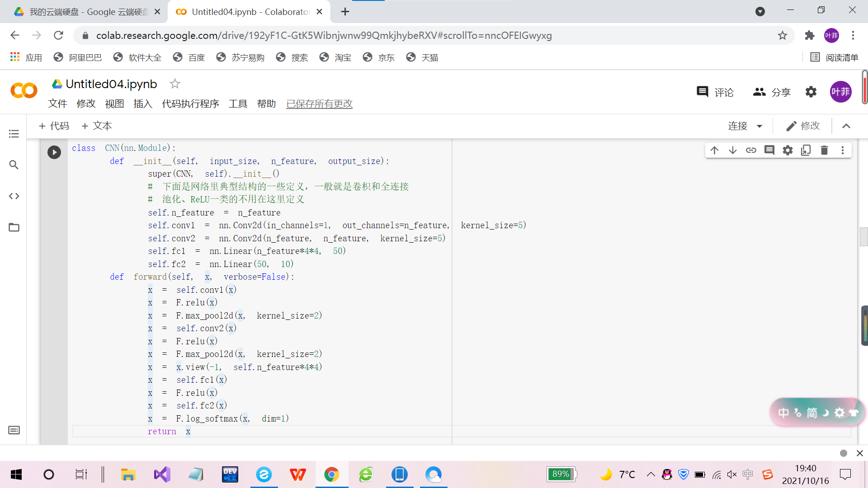Add comment on the cell
The height and width of the screenshot is (488, 868).
tap(769, 150)
